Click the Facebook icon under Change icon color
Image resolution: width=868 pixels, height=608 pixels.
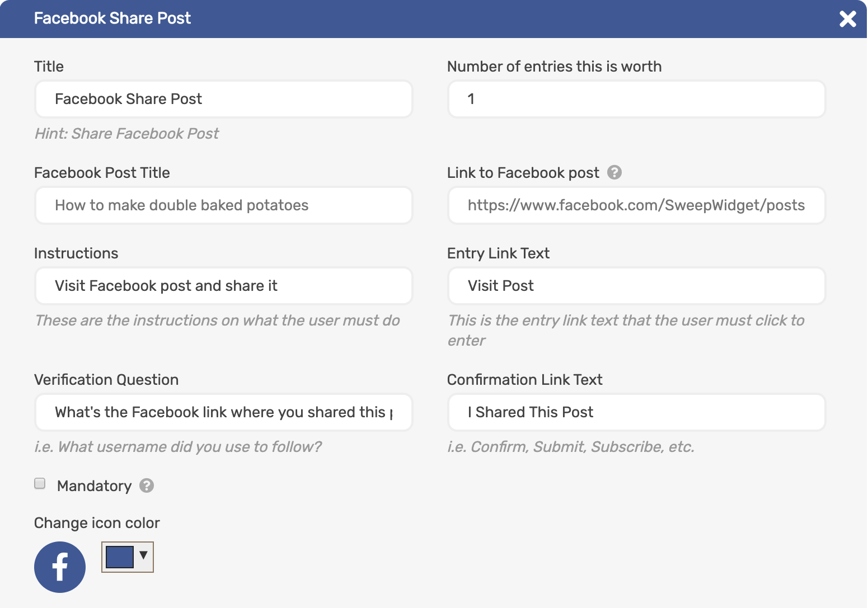point(60,567)
